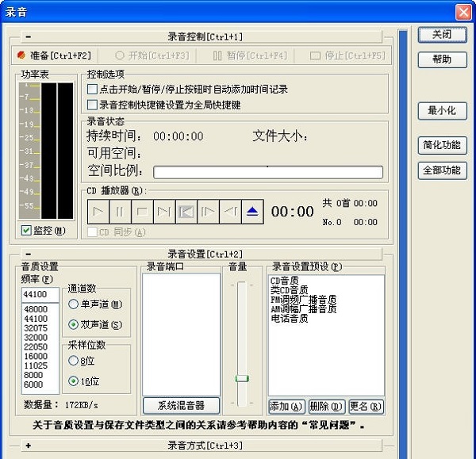476x459 pixels.
Task: Click the CD rewind button
Action: tap(230, 212)
